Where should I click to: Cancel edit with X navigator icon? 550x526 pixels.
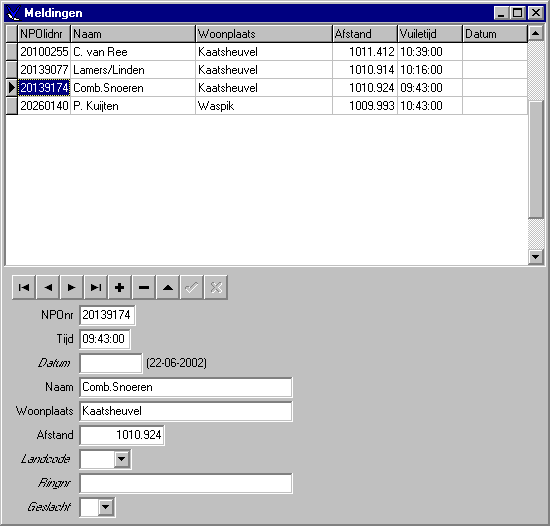point(216,288)
